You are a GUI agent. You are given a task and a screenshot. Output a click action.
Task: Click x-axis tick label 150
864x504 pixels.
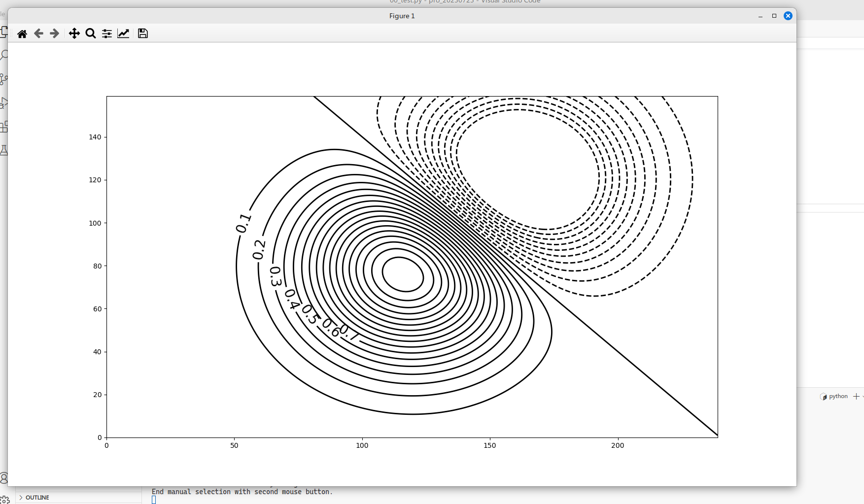point(490,445)
